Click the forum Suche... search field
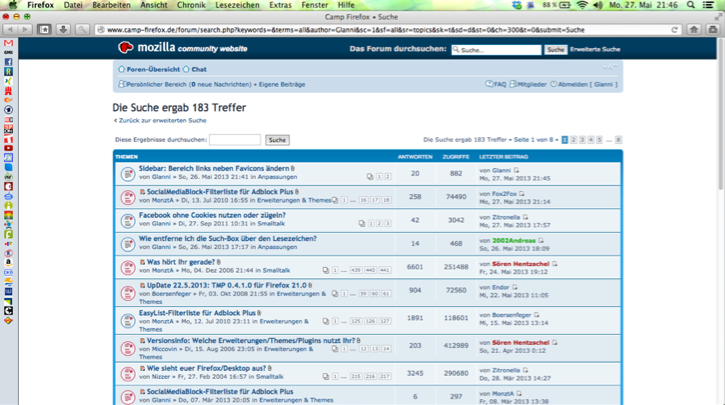The width and height of the screenshot is (725, 405). click(496, 49)
